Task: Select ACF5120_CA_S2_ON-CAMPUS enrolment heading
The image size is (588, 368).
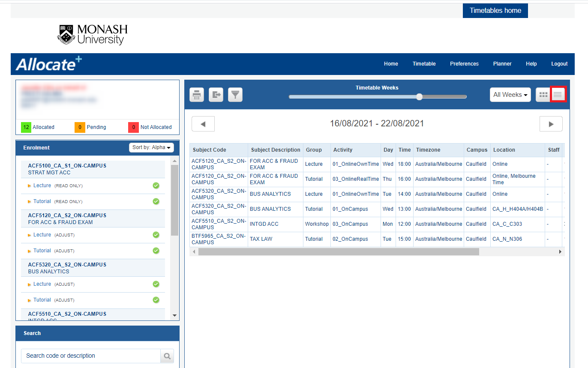Action: 67,215
